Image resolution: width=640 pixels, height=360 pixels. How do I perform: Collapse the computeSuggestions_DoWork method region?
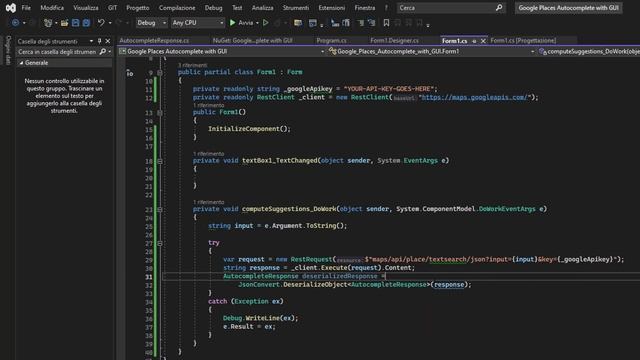pyautogui.click(x=160, y=209)
